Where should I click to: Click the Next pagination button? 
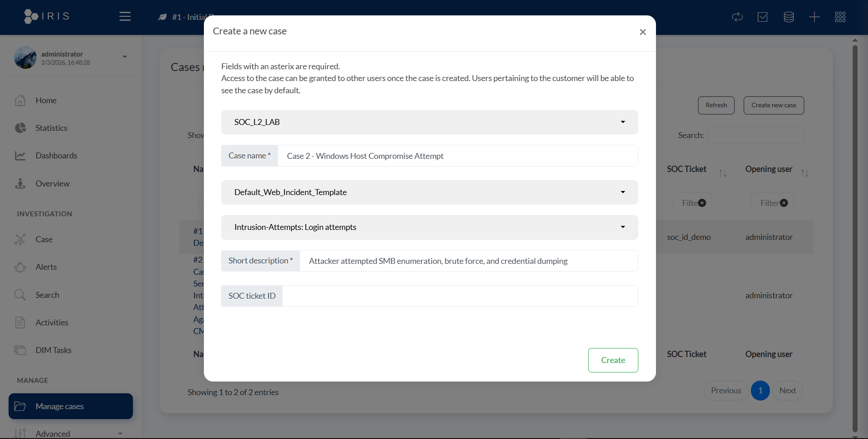pyautogui.click(x=788, y=391)
